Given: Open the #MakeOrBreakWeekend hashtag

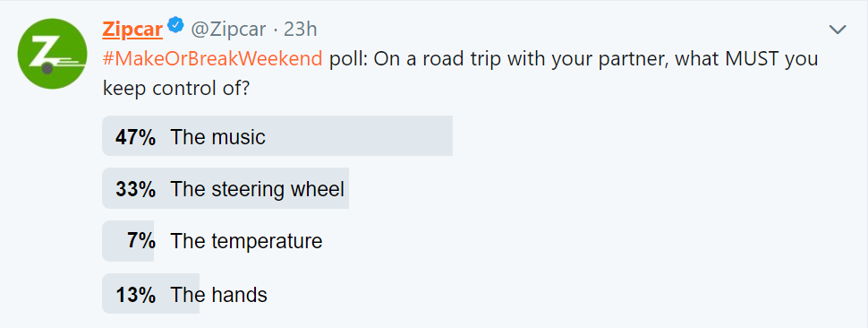Looking at the screenshot, I should (213, 58).
